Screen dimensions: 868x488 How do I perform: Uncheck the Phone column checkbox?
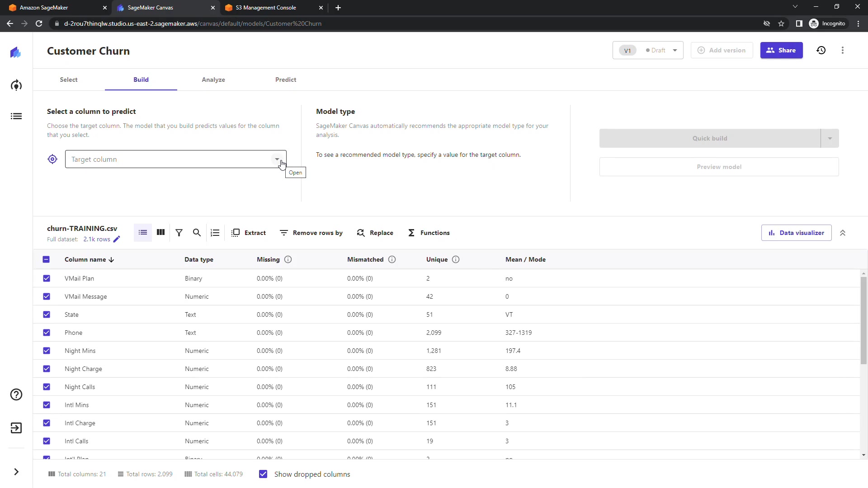point(47,333)
